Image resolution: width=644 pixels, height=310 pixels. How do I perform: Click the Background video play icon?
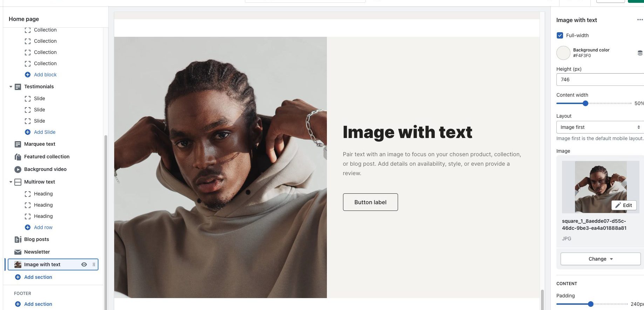click(18, 170)
